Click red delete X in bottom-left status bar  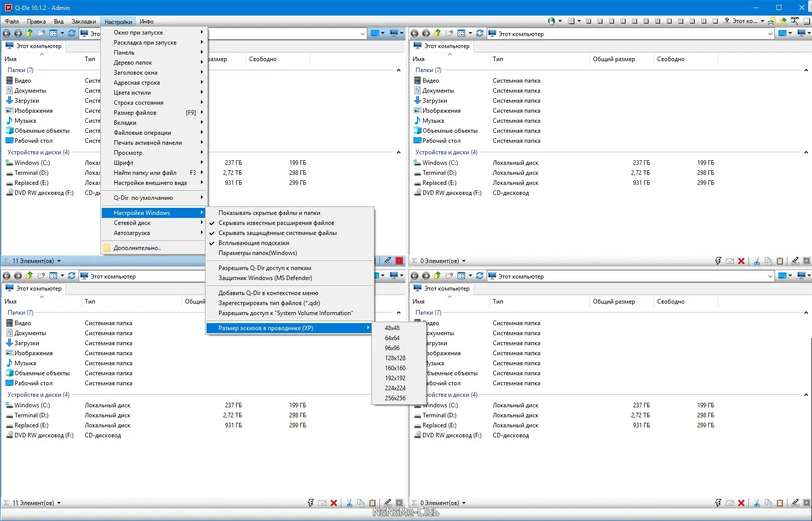click(x=334, y=503)
